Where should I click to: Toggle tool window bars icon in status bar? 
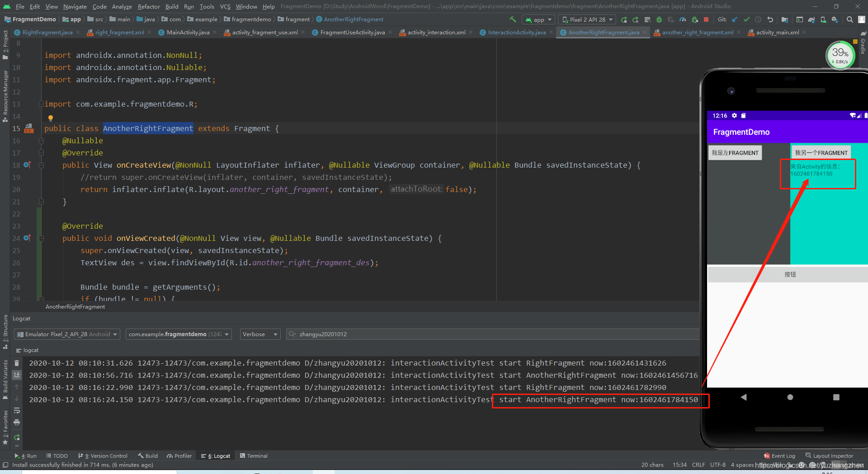[5, 465]
